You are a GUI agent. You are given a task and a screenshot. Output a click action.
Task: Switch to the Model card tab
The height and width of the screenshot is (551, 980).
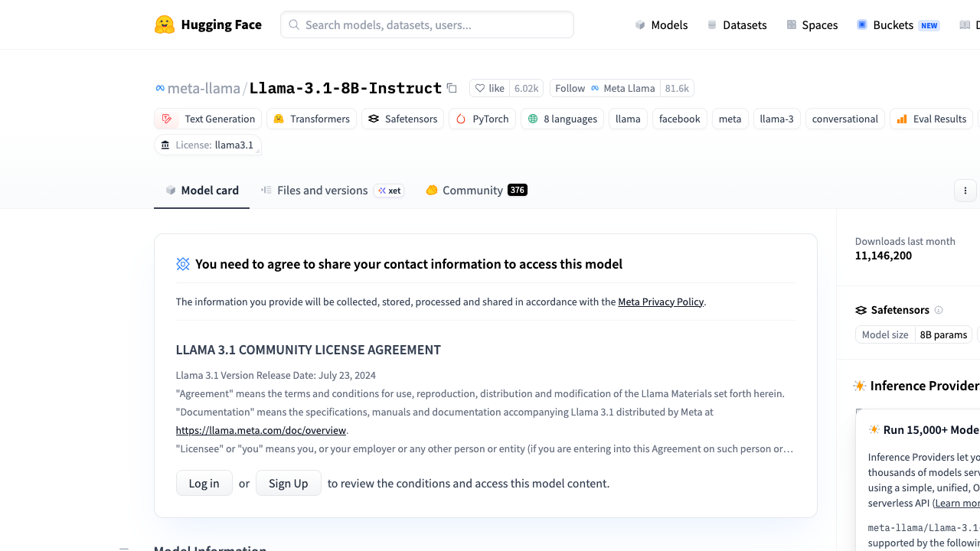coord(202,191)
